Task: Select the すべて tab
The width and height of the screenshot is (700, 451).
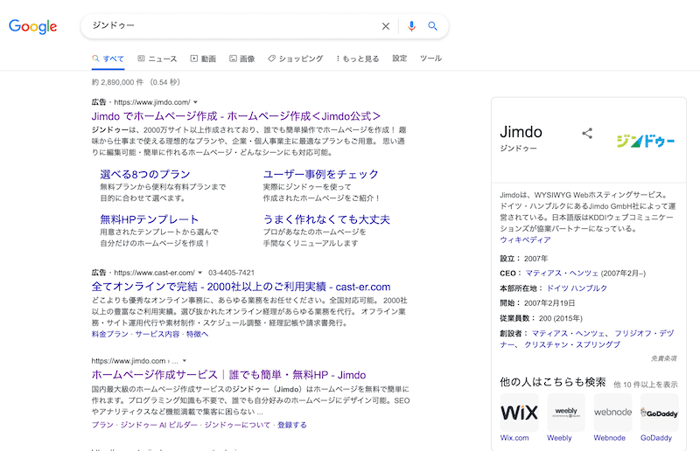Action: (108, 58)
